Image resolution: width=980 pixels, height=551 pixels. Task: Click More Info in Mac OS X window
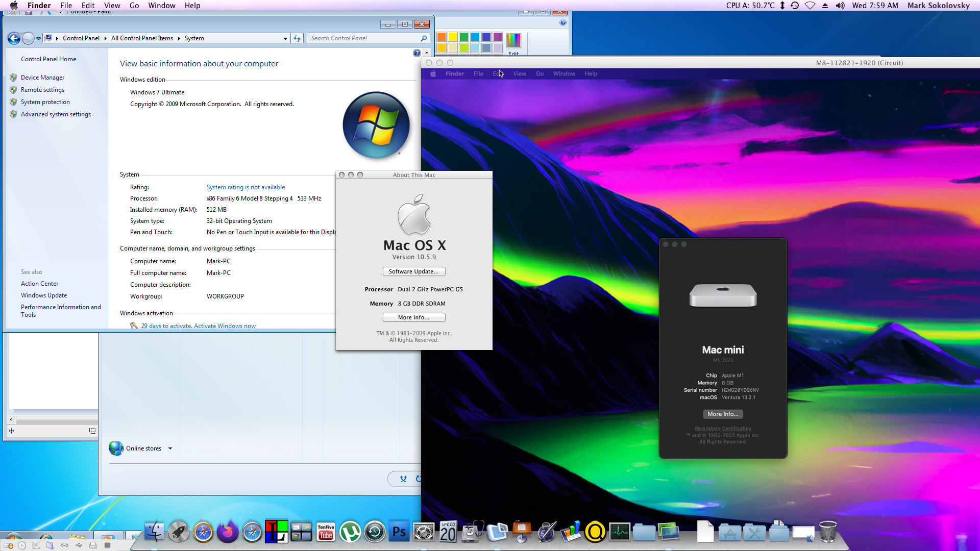[x=414, y=317]
